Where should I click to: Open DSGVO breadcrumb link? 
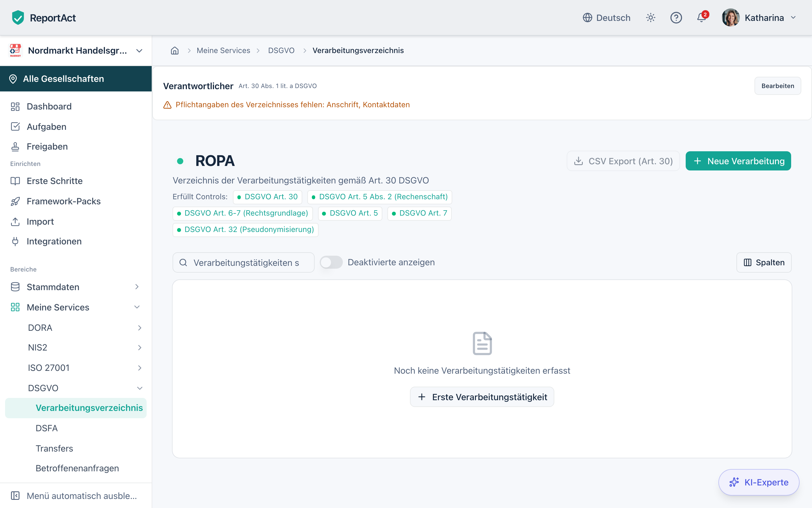coord(281,51)
